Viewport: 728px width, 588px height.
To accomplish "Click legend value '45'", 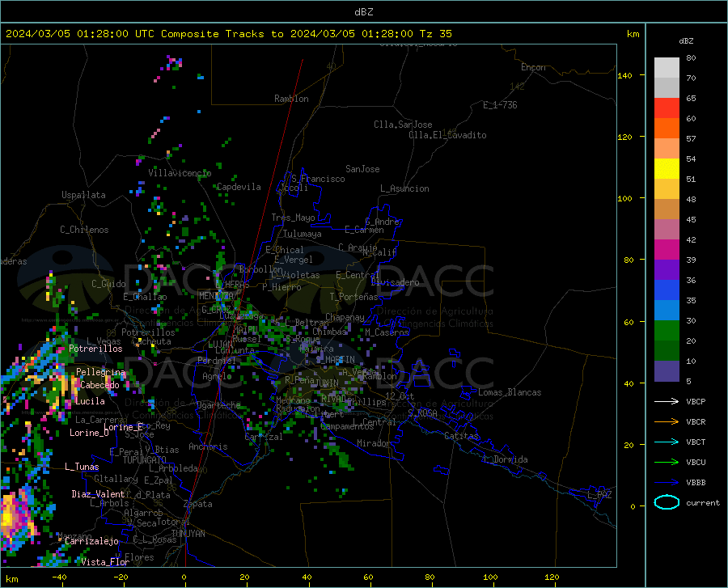I will tap(691, 219).
